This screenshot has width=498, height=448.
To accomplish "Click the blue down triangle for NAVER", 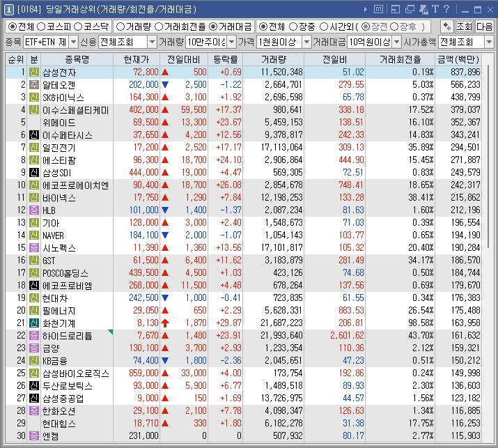I will pos(165,235).
